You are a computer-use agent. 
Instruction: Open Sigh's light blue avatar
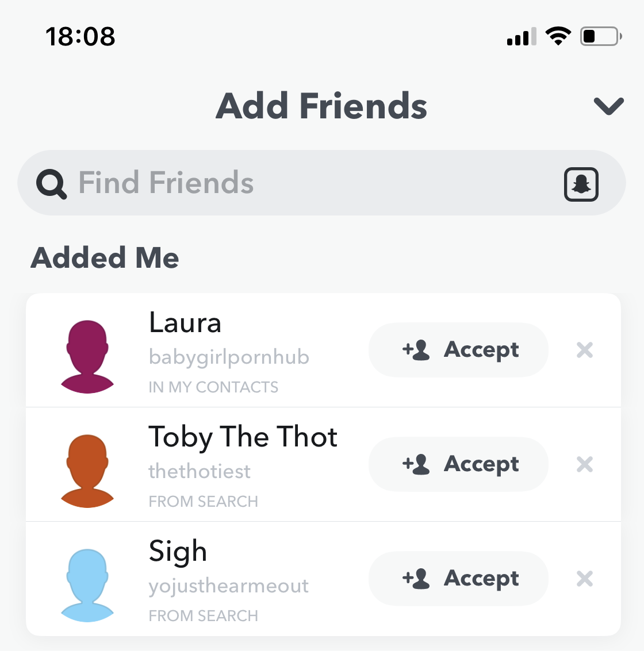(87, 585)
